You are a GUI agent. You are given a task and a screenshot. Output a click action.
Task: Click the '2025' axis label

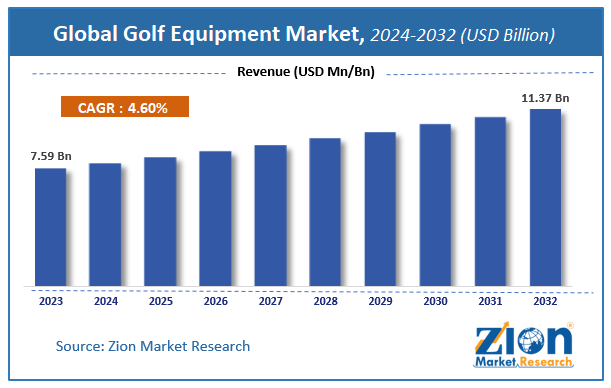(x=161, y=301)
